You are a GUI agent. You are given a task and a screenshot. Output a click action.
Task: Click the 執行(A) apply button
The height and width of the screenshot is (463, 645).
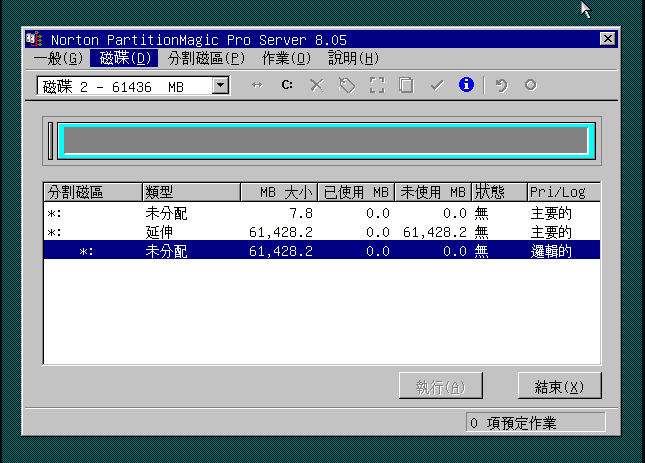pyautogui.click(x=440, y=386)
